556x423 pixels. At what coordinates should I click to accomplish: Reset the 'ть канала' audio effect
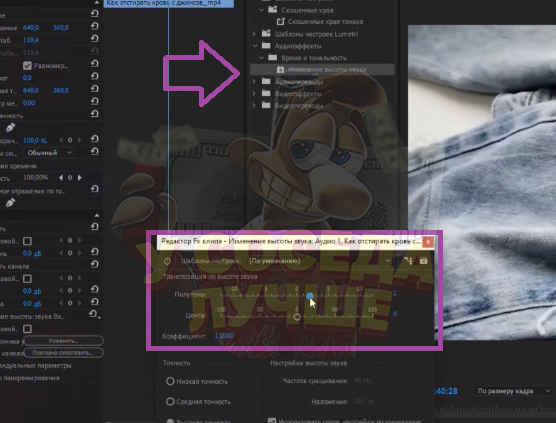pos(94,264)
